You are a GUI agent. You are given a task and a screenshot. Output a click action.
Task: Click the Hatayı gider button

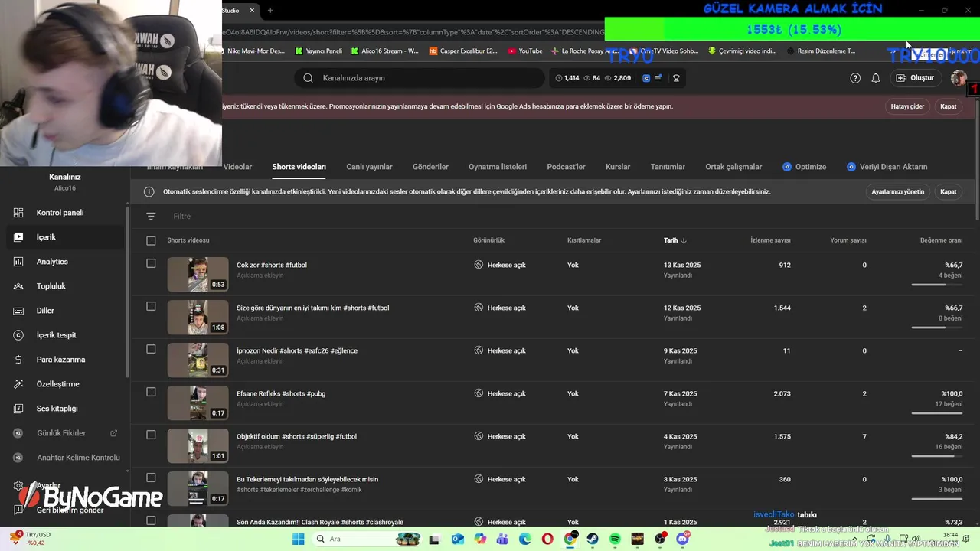pos(907,106)
